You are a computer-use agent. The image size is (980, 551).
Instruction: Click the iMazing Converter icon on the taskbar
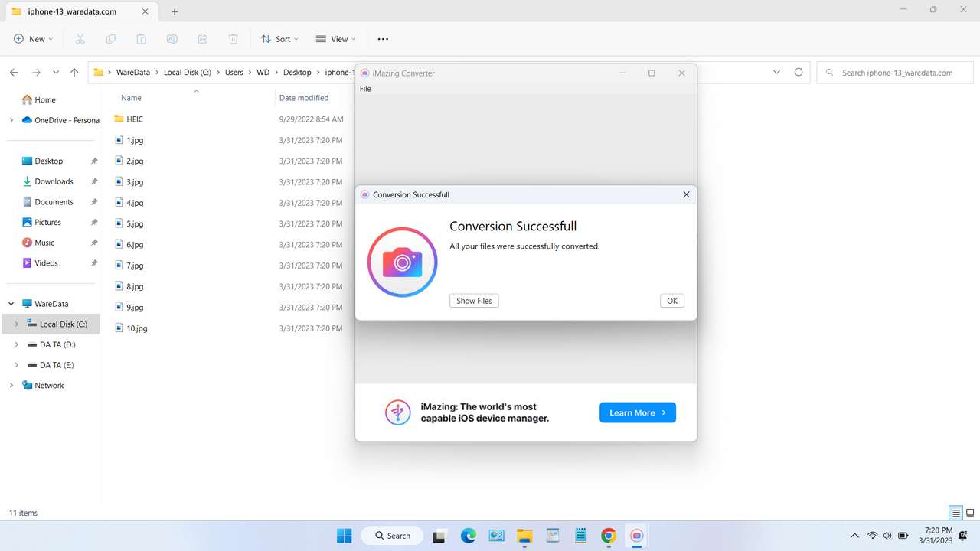point(636,536)
